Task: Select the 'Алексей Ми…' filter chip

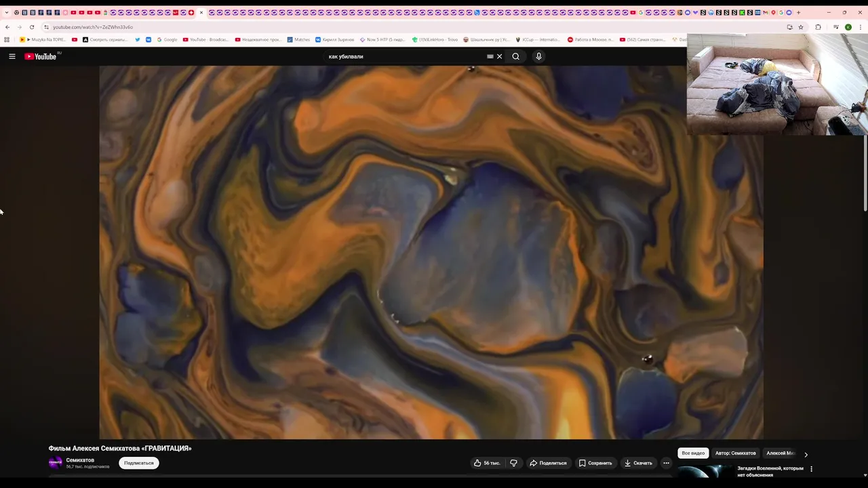Action: pyautogui.click(x=780, y=453)
